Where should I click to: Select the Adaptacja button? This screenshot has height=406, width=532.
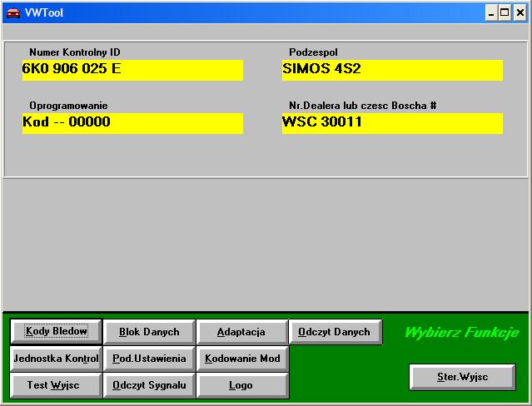tap(241, 332)
